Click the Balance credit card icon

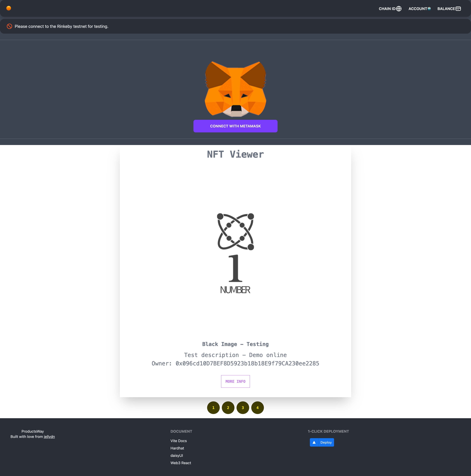(458, 9)
